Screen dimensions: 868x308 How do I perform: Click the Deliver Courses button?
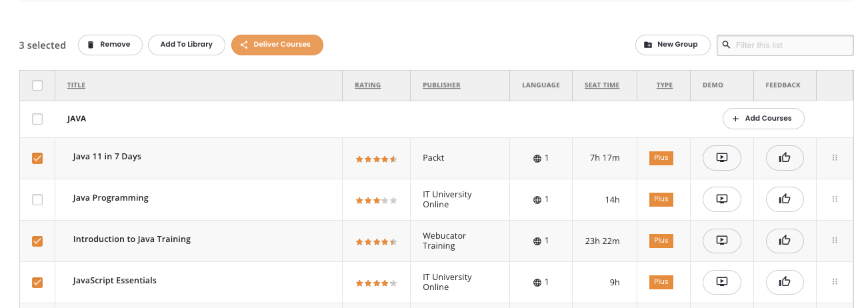[277, 45]
